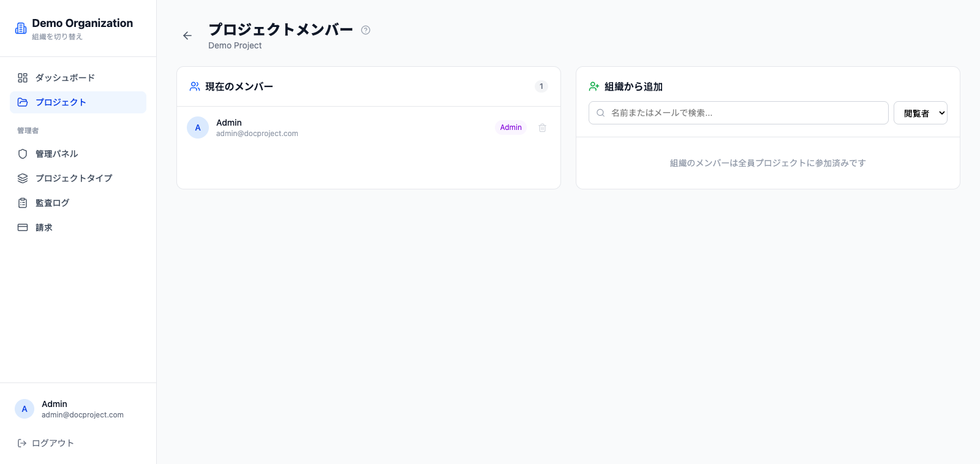Click 組織から追加 heading
This screenshot has height=464, width=980.
pyautogui.click(x=633, y=87)
